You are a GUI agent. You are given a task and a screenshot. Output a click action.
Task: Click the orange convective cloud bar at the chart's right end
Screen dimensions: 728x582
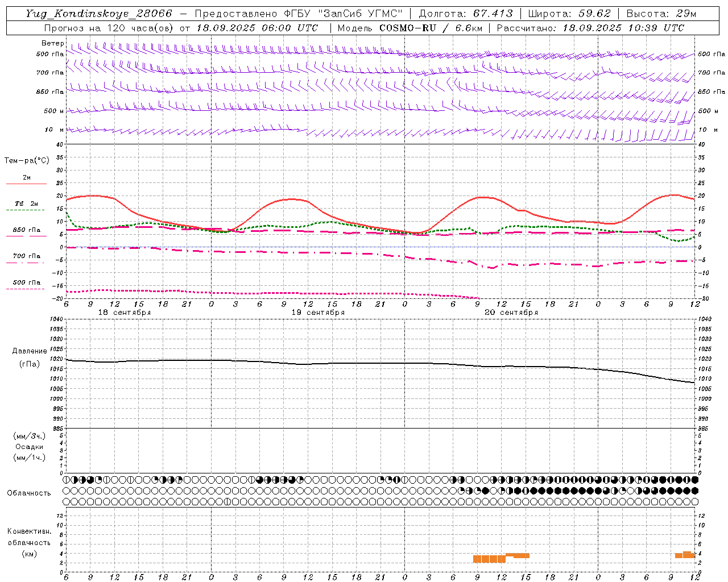pyautogui.click(x=685, y=555)
